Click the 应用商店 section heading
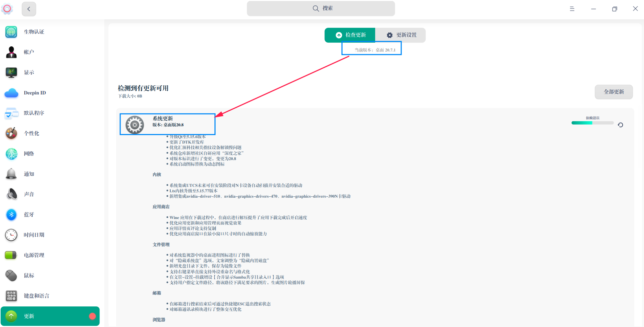 pos(161,207)
